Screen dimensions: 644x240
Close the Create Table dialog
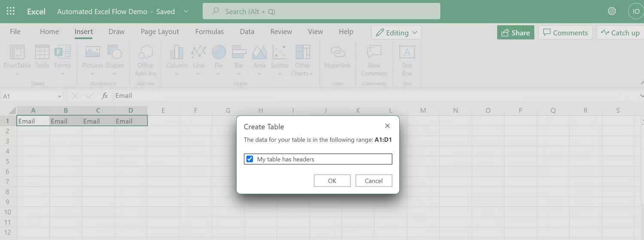pos(387,126)
